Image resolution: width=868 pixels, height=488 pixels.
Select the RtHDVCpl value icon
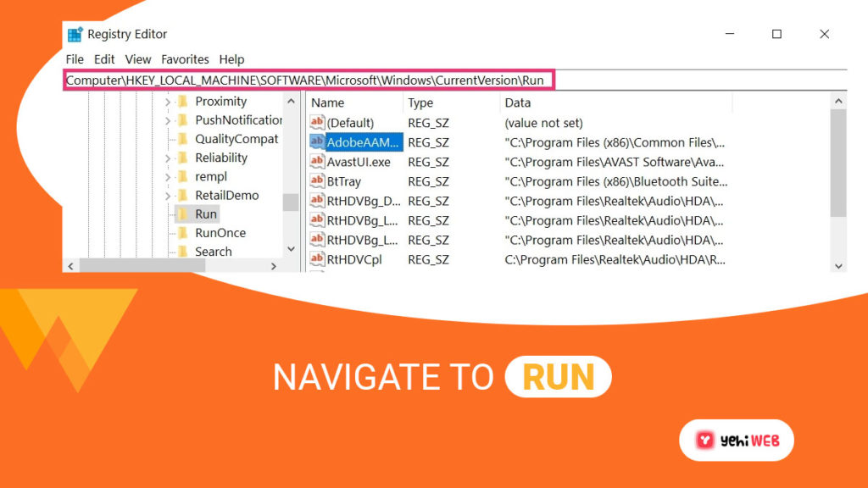[x=317, y=259]
